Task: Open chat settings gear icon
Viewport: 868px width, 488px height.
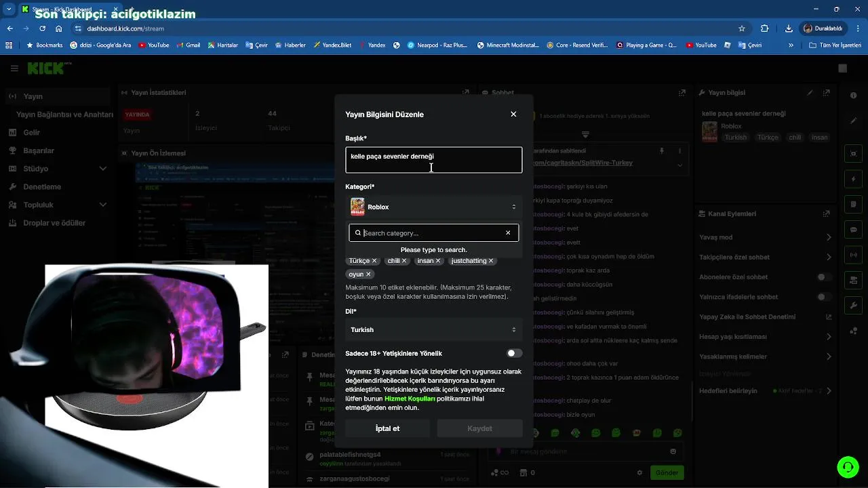Action: point(639,473)
